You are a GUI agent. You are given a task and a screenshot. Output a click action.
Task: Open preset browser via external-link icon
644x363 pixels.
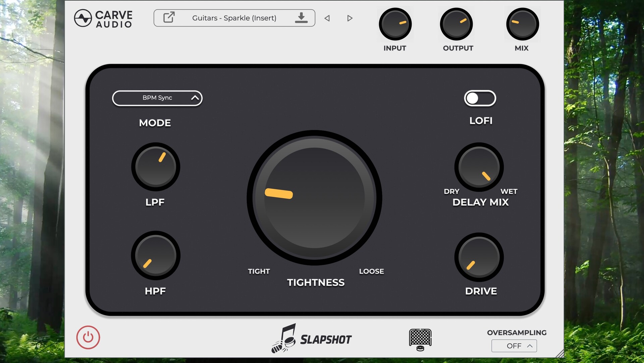coord(169,17)
